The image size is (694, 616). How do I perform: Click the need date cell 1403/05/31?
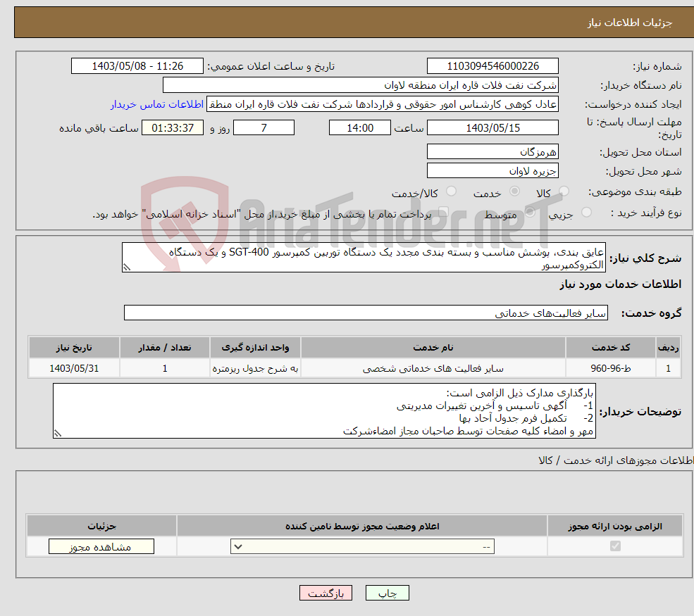coord(74,368)
